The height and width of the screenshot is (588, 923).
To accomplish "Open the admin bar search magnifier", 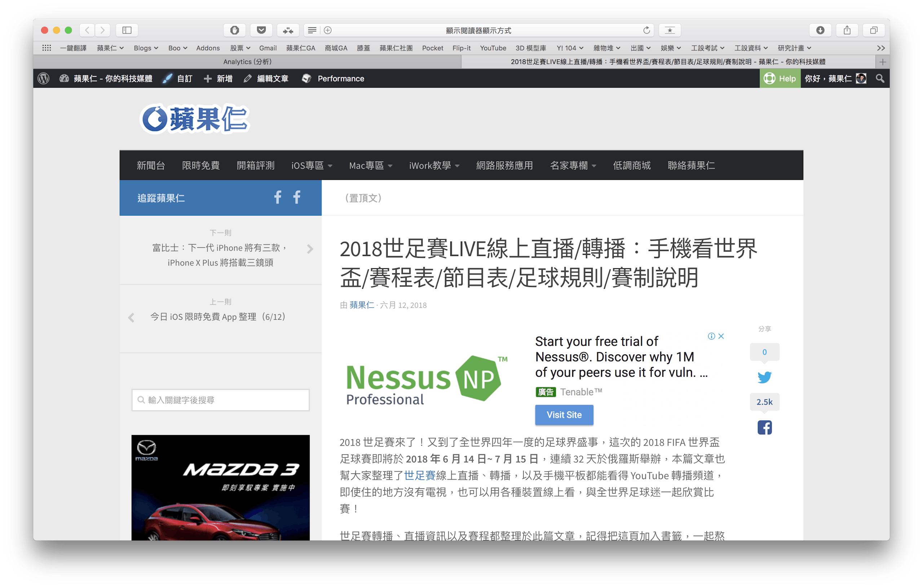I will 880,79.
